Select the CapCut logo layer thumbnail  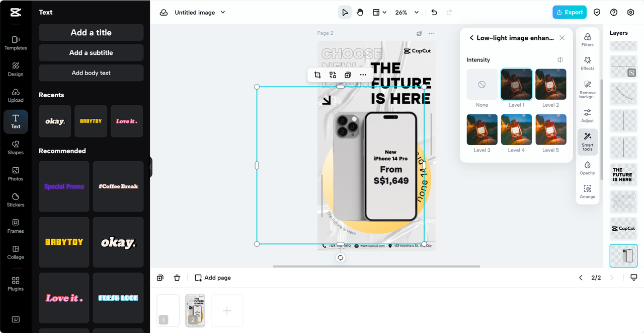coord(623,228)
